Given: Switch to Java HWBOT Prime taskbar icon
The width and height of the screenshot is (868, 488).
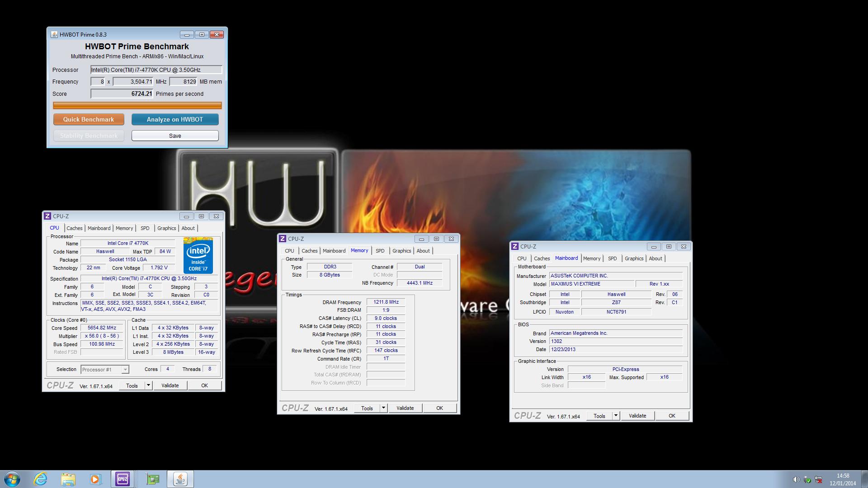Looking at the screenshot, I should coord(180,479).
